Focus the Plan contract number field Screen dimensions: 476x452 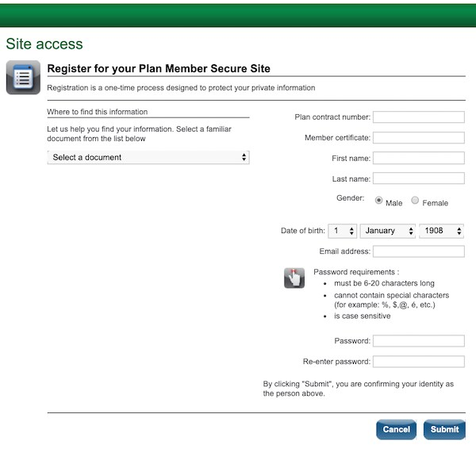[x=419, y=117]
